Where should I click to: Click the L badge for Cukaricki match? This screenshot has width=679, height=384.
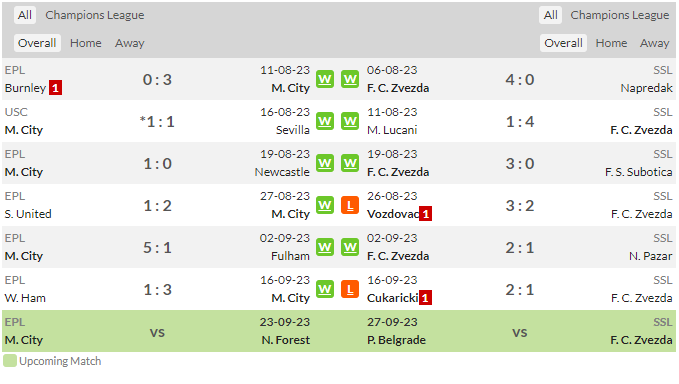click(x=350, y=289)
